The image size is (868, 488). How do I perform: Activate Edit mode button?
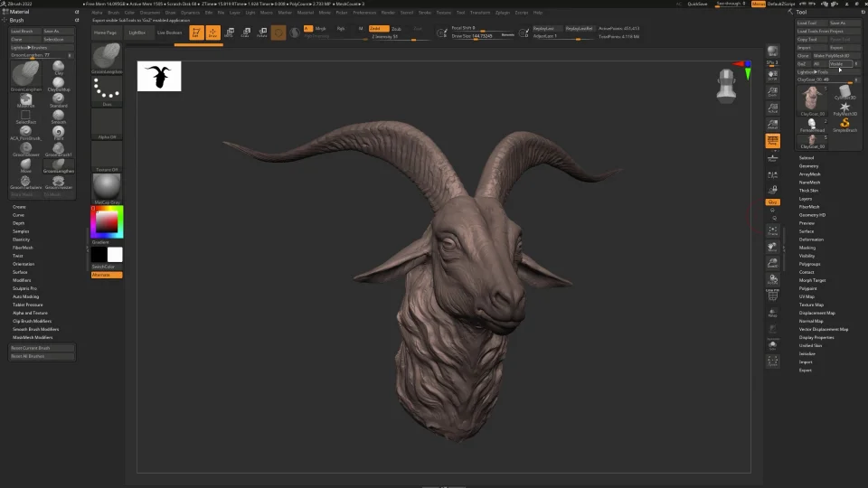pyautogui.click(x=196, y=33)
